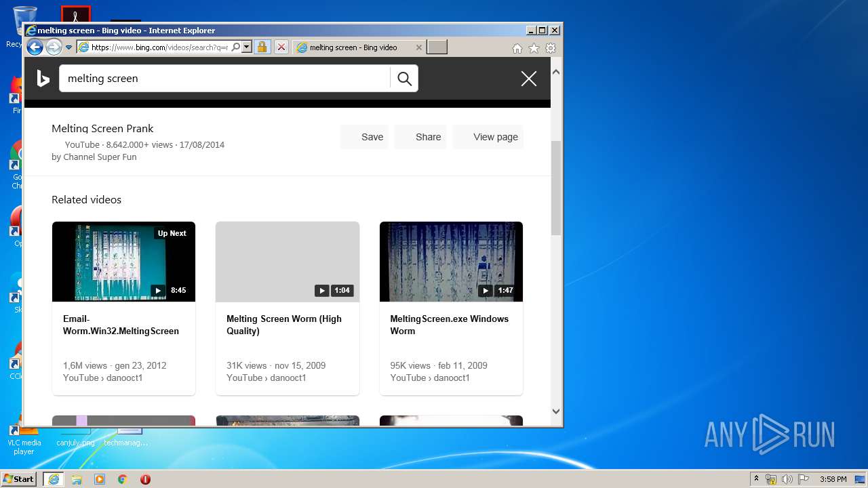Submit search with Bing magnifier button

404,79
